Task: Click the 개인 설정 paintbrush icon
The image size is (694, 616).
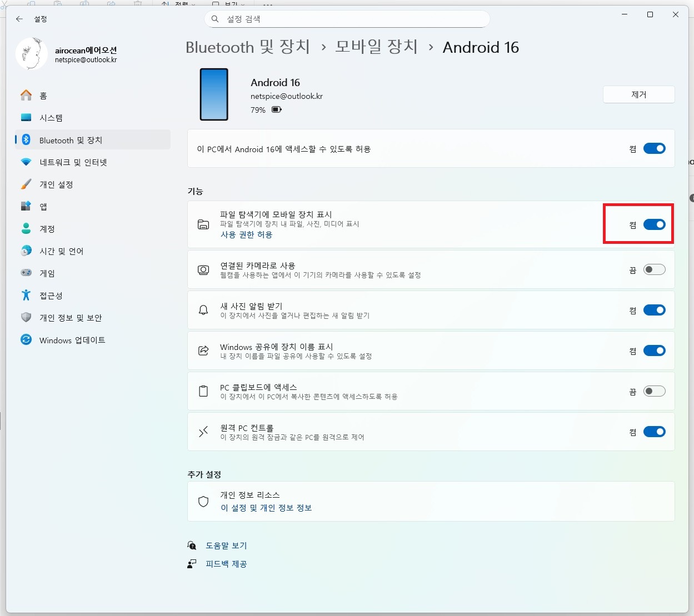Action: pyautogui.click(x=26, y=184)
